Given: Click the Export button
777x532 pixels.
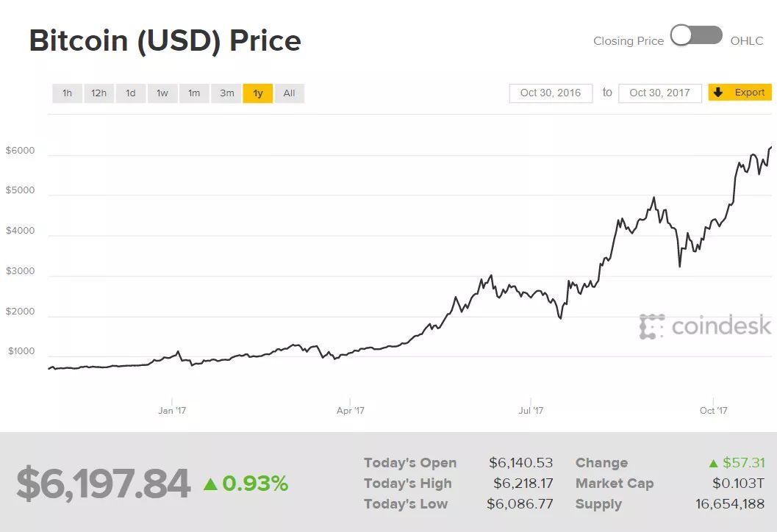Looking at the screenshot, I should click(740, 92).
